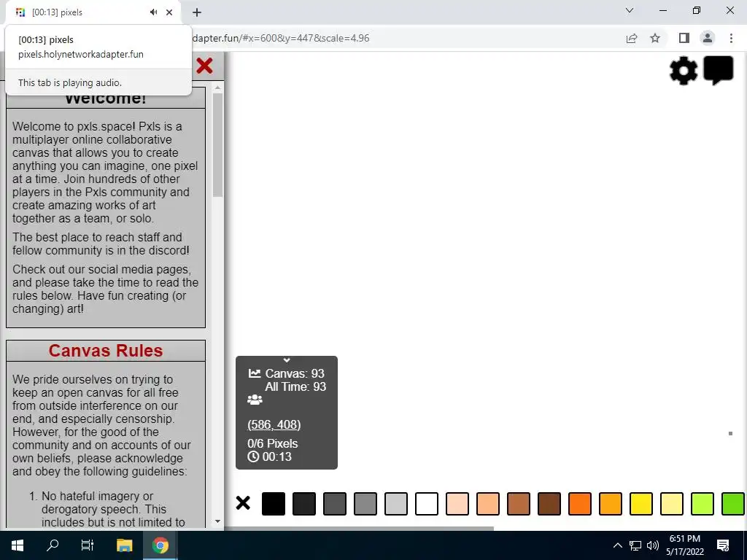Select the [00:13] pixels tab
Image resolution: width=747 pixels, height=560 pixels.
click(x=93, y=12)
